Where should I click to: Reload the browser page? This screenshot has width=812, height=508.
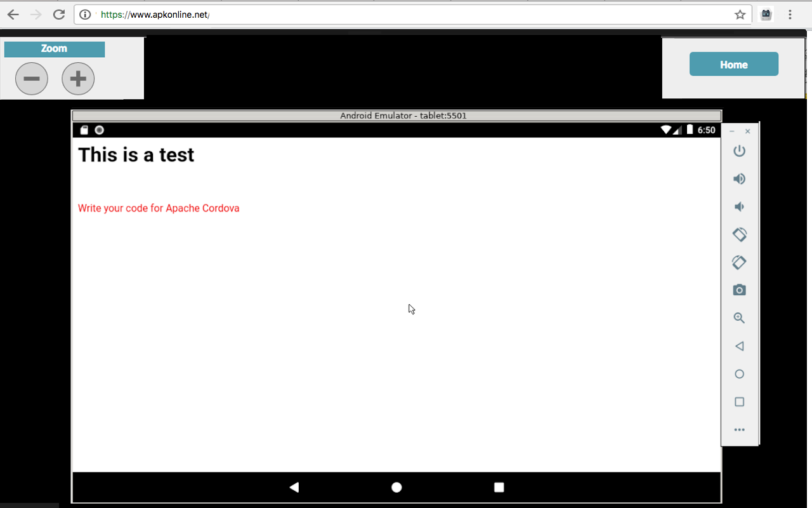[59, 15]
